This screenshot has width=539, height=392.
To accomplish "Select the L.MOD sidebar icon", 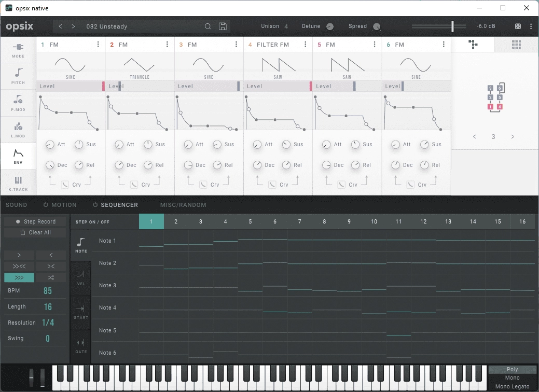I will coord(18,130).
